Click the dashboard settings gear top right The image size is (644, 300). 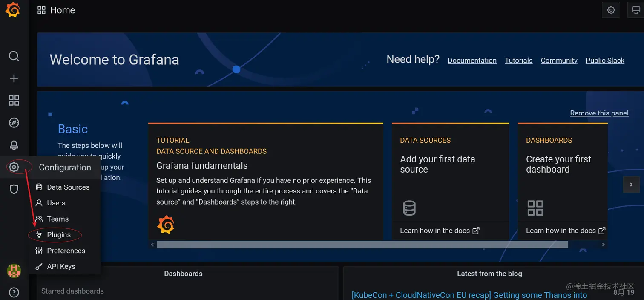click(x=611, y=10)
